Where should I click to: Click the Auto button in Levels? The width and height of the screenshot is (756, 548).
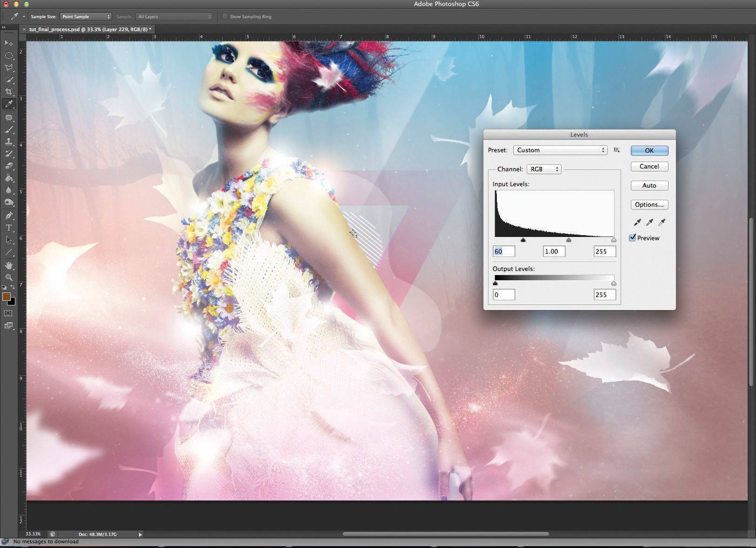click(649, 185)
